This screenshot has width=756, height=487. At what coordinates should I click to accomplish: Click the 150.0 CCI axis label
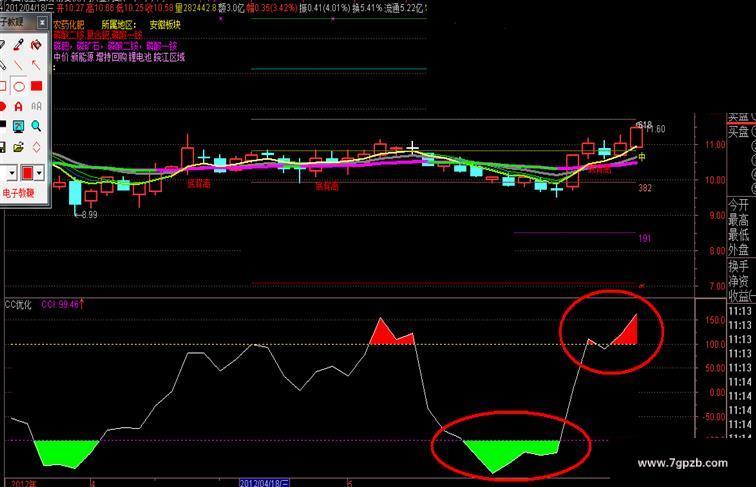pyautogui.click(x=716, y=320)
